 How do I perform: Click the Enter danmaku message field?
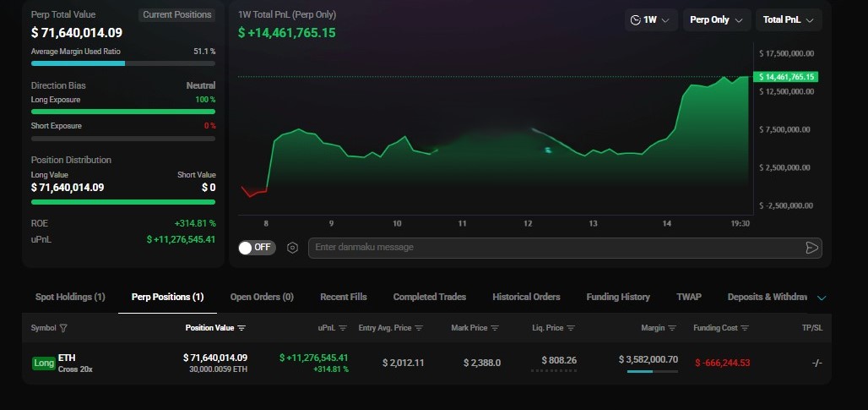pyautogui.click(x=553, y=248)
